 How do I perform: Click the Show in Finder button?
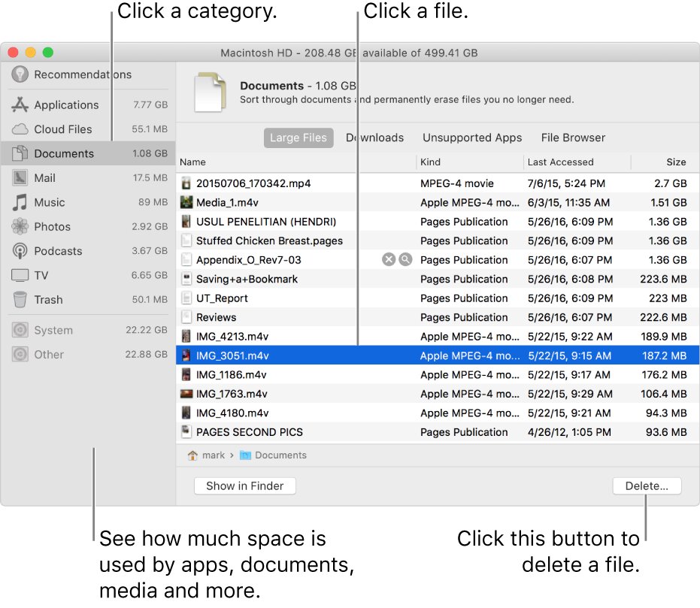244,485
